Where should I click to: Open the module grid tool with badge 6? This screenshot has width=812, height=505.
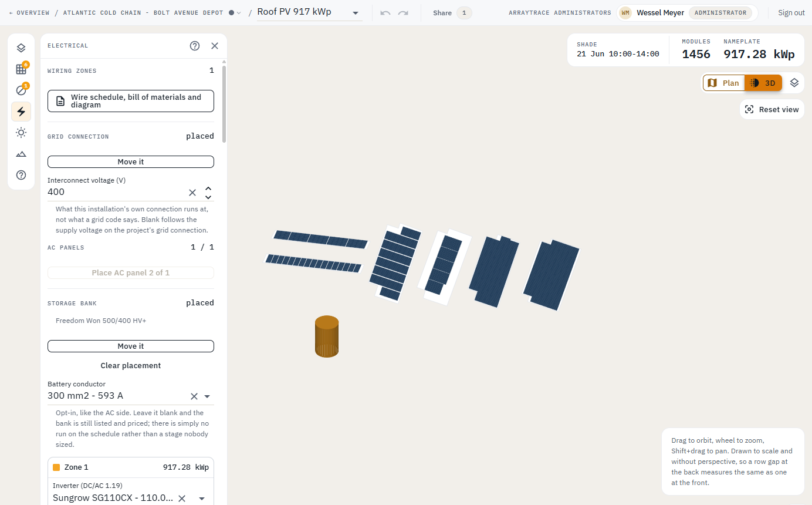click(x=21, y=69)
